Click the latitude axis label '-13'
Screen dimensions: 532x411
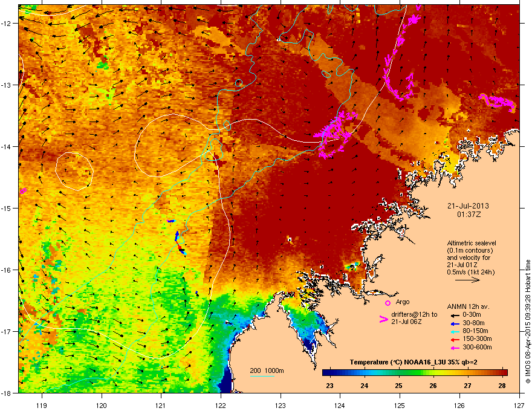click(x=7, y=85)
